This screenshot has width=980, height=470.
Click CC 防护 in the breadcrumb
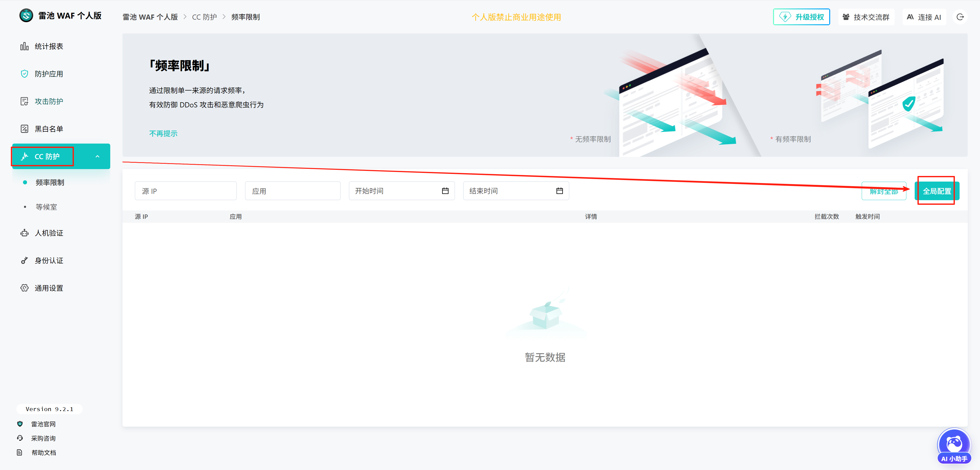click(x=204, y=17)
